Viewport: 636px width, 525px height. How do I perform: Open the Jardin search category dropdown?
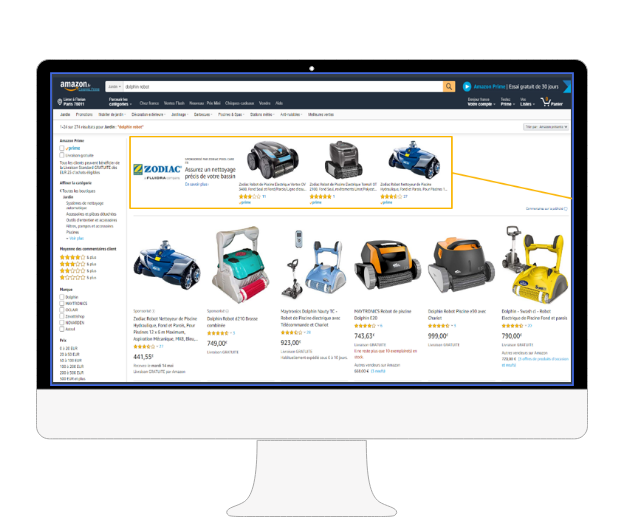(114, 86)
